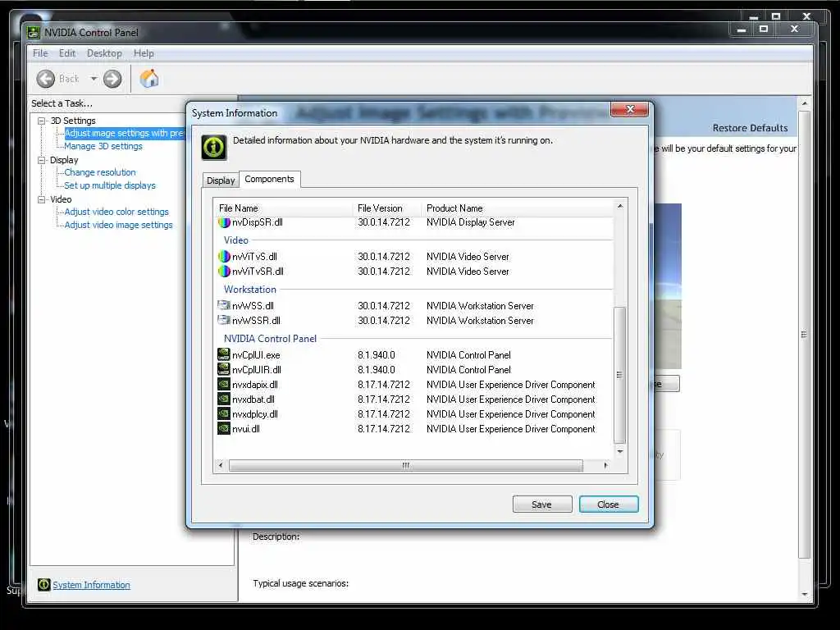The width and height of the screenshot is (840, 630).
Task: Click the System Information link icon at bottom left
Action: (x=44, y=584)
